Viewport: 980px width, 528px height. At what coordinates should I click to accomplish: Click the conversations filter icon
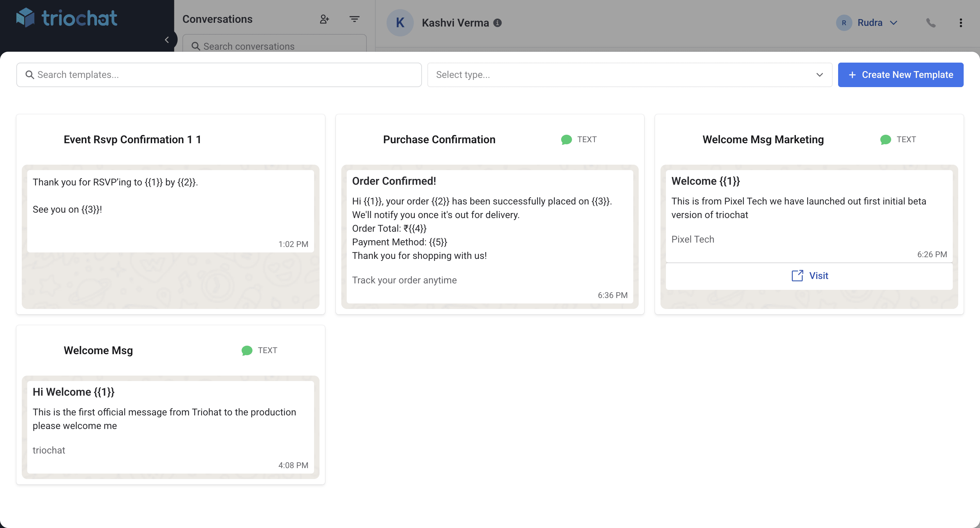click(x=354, y=19)
